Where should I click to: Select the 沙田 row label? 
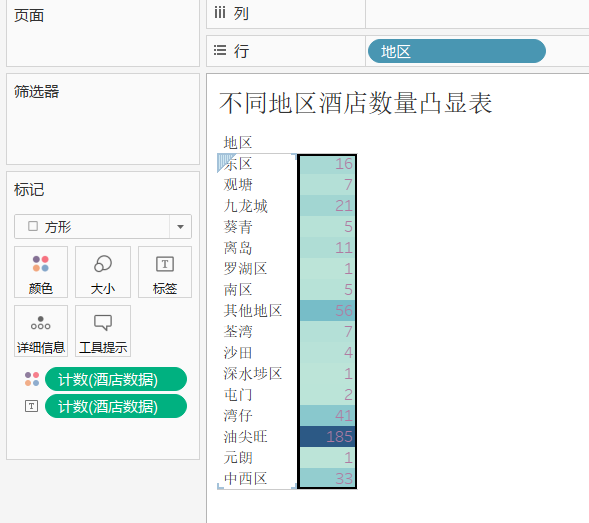click(x=238, y=353)
